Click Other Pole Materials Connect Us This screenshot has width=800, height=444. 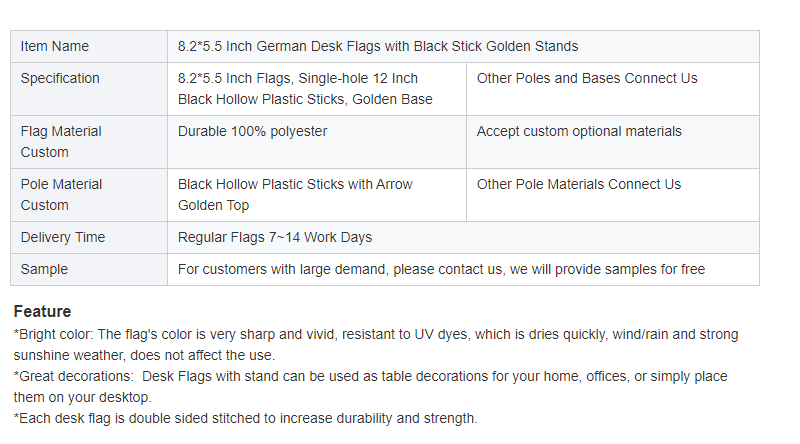(x=579, y=184)
